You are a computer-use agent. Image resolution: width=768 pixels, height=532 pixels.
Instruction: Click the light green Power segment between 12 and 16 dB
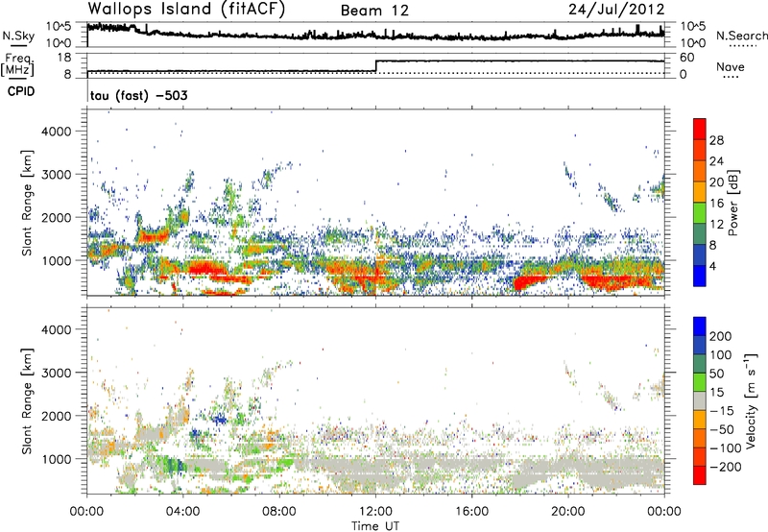[x=700, y=213]
